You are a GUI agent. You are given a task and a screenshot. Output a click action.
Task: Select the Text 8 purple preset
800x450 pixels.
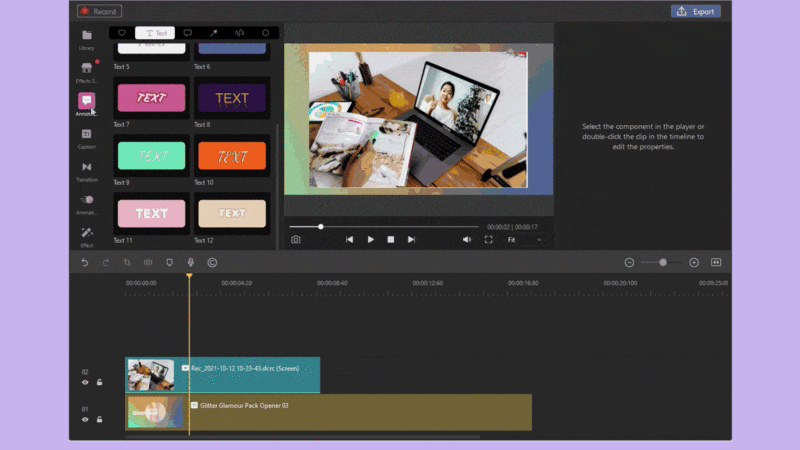coord(232,97)
